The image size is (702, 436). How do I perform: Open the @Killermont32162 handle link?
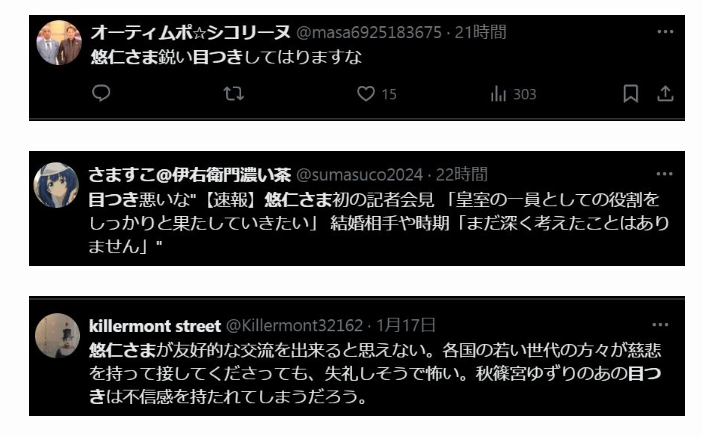(x=295, y=325)
